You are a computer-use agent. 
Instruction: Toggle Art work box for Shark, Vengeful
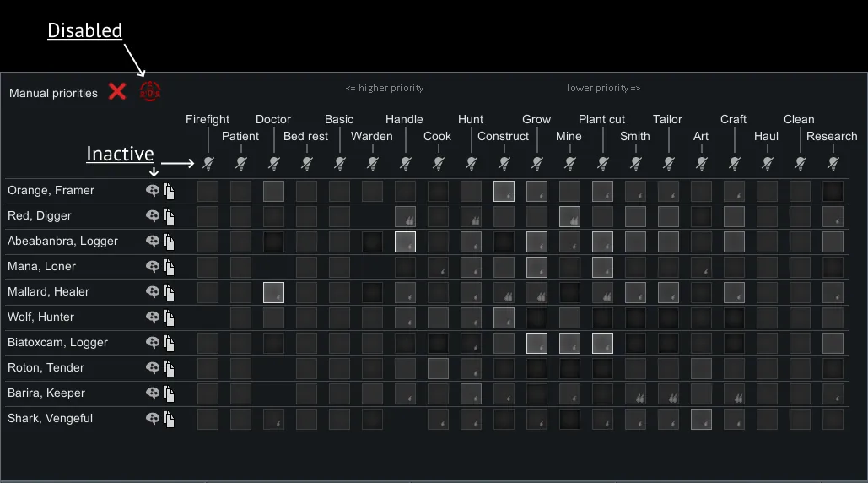click(701, 420)
